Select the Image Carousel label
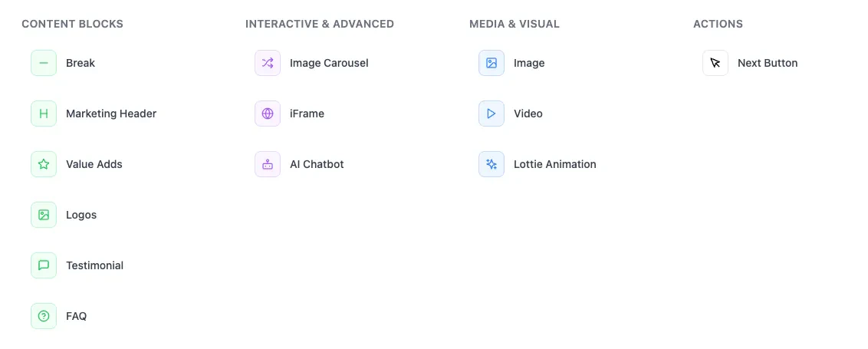 [x=329, y=63]
